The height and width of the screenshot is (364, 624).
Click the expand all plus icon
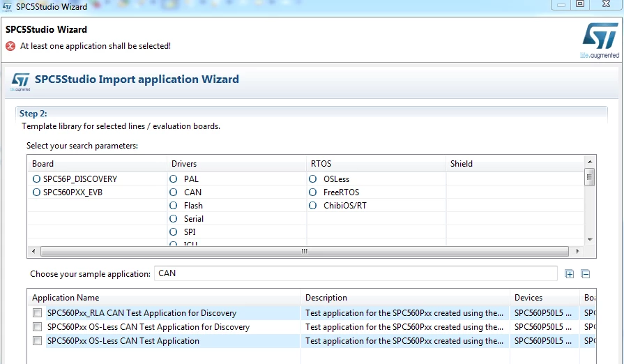pos(570,273)
